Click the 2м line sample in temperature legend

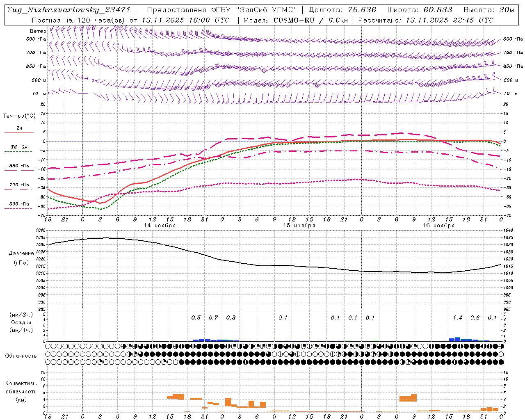point(19,132)
